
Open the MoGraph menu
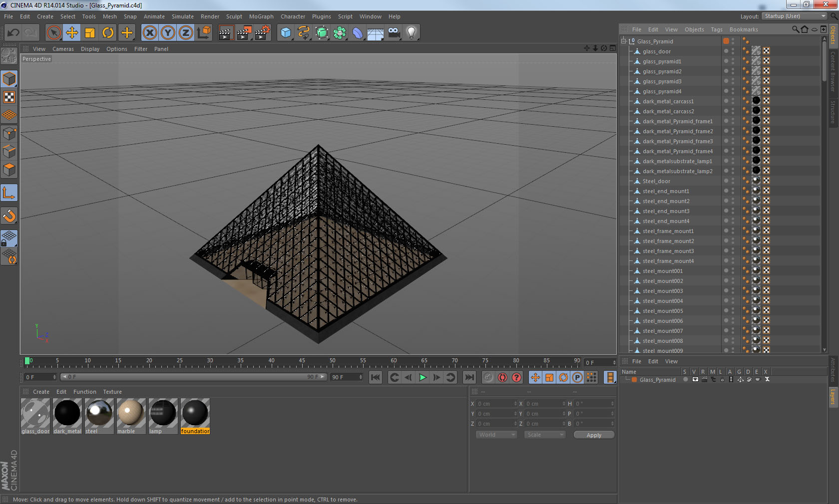(261, 16)
